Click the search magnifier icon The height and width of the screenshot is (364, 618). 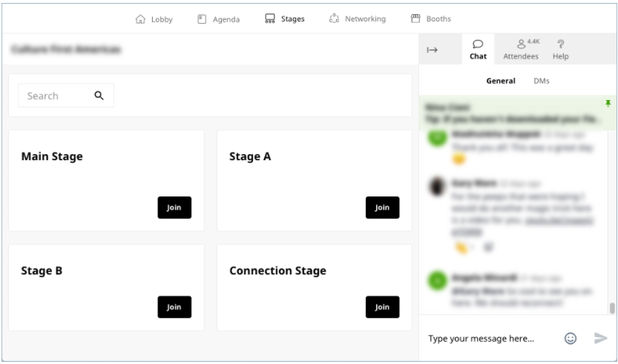pos(99,96)
